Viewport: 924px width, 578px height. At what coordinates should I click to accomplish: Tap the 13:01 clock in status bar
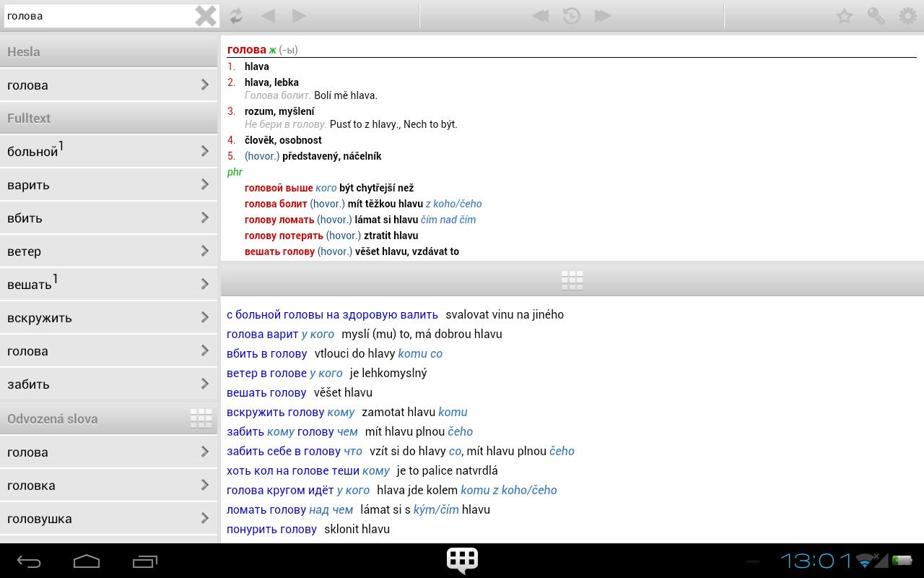pos(816,561)
